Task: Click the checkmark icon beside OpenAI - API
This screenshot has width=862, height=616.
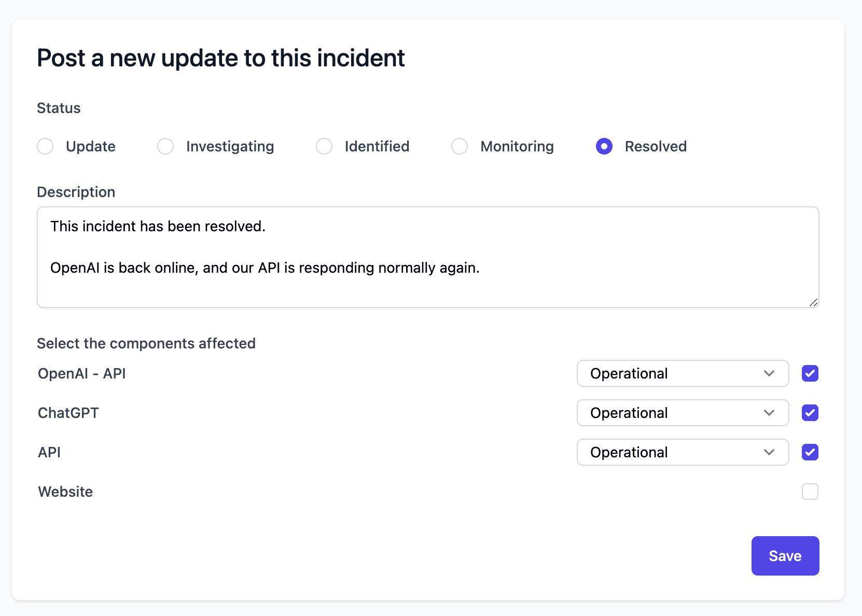Action: (810, 373)
